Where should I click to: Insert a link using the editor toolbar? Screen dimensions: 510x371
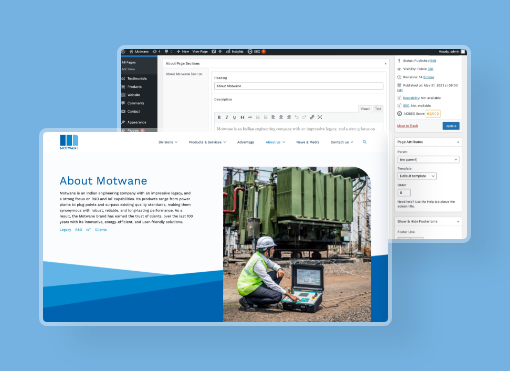click(312, 117)
